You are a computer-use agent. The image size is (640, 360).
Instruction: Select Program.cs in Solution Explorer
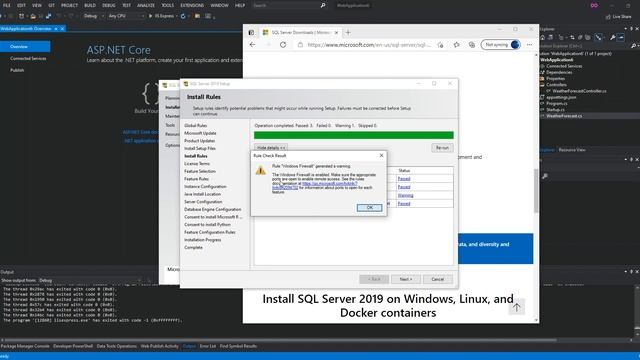[557, 103]
